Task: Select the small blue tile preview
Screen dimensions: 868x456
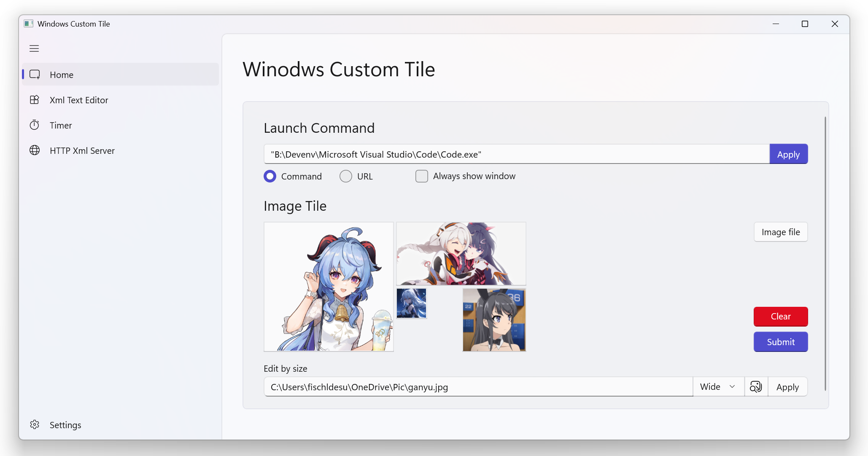Action: pyautogui.click(x=411, y=303)
